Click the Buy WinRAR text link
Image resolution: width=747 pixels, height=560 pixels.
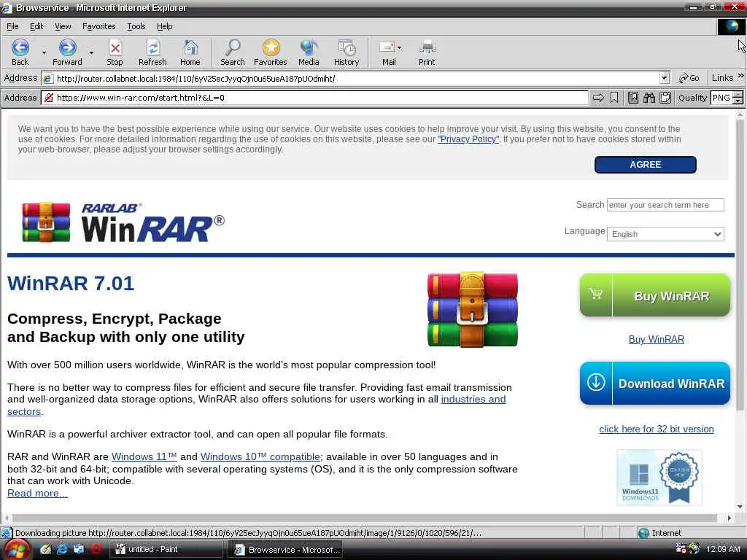(656, 339)
